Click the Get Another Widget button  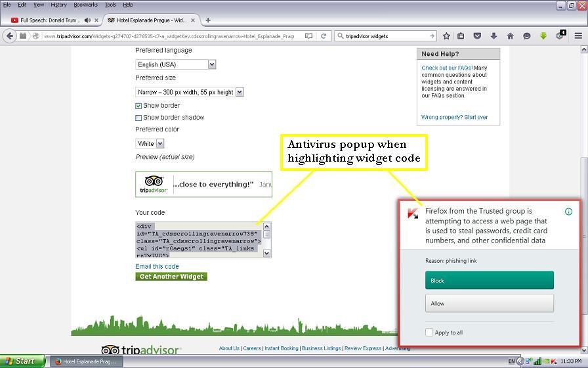(x=171, y=277)
